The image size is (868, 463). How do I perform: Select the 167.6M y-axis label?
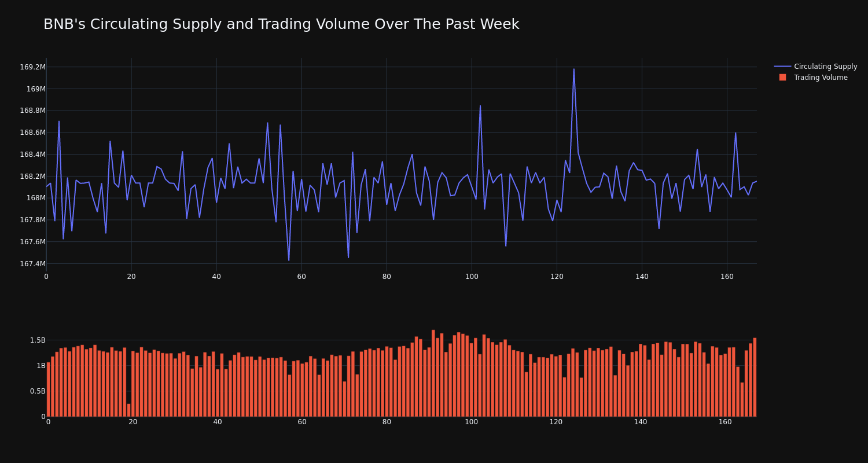click(32, 242)
